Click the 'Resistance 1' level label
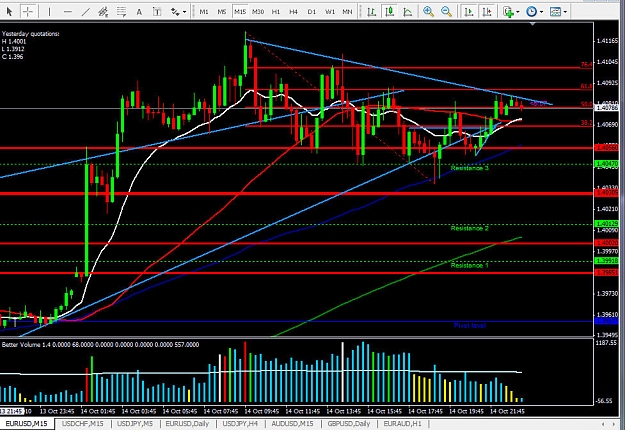 click(x=469, y=265)
